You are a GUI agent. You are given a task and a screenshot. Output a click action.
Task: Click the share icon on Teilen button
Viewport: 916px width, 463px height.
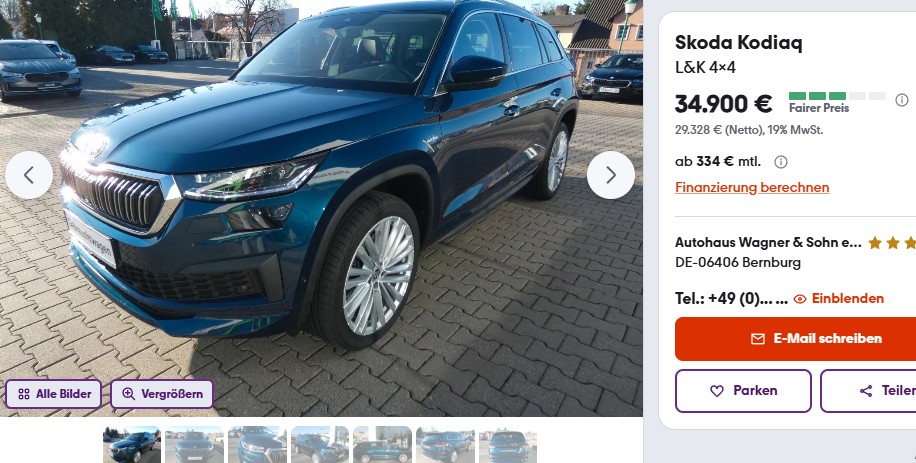pos(866,391)
